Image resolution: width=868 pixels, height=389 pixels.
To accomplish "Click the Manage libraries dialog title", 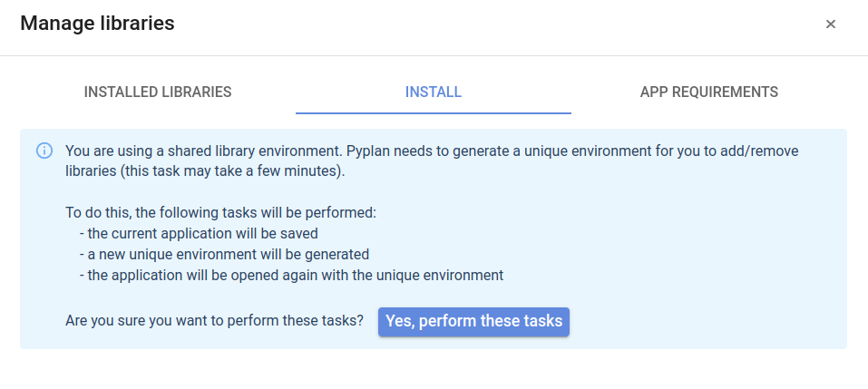I will point(97,24).
